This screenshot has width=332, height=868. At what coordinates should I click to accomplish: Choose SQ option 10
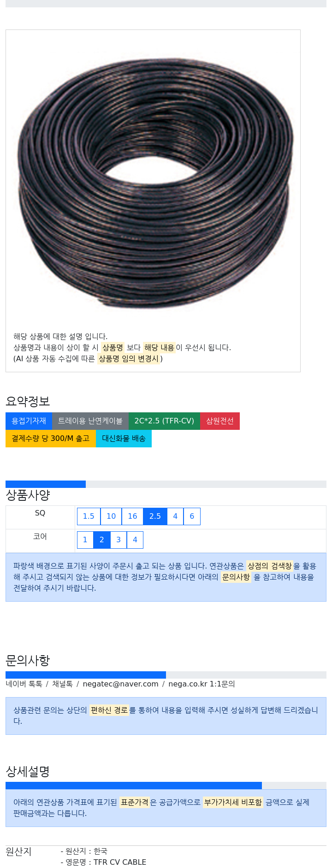[x=111, y=516]
